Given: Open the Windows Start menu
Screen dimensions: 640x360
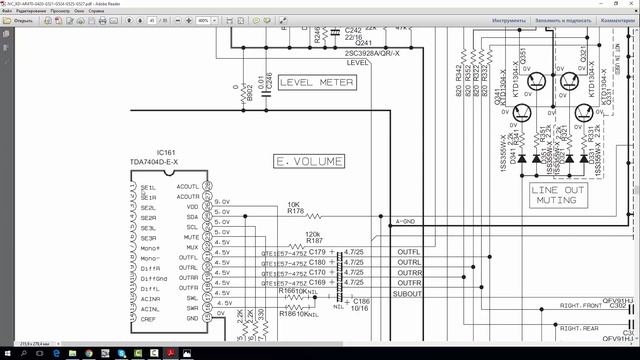Looking at the screenshot, I should click(x=7, y=353).
